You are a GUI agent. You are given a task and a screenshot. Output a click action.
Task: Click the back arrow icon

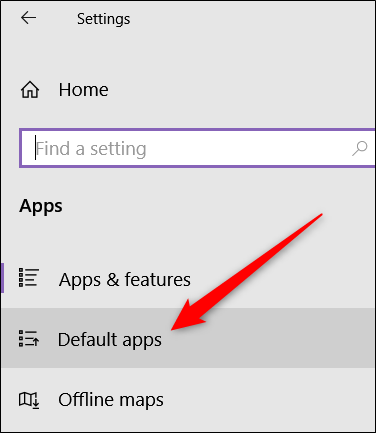(x=28, y=18)
